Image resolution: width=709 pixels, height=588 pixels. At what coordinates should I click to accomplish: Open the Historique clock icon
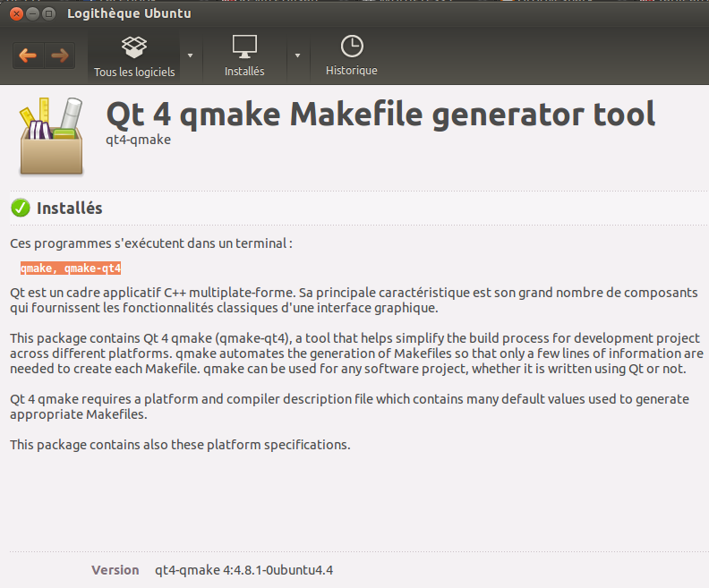click(x=352, y=47)
